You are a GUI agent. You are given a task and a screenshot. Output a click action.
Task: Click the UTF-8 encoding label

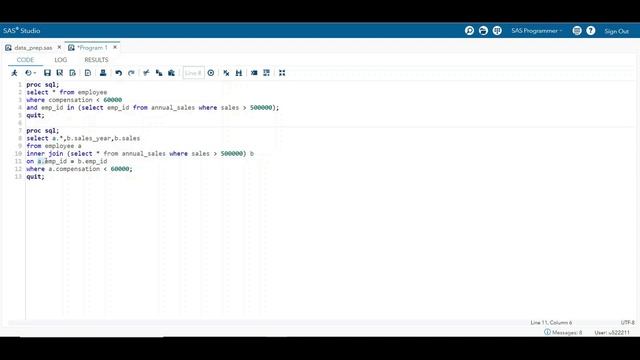click(x=628, y=322)
